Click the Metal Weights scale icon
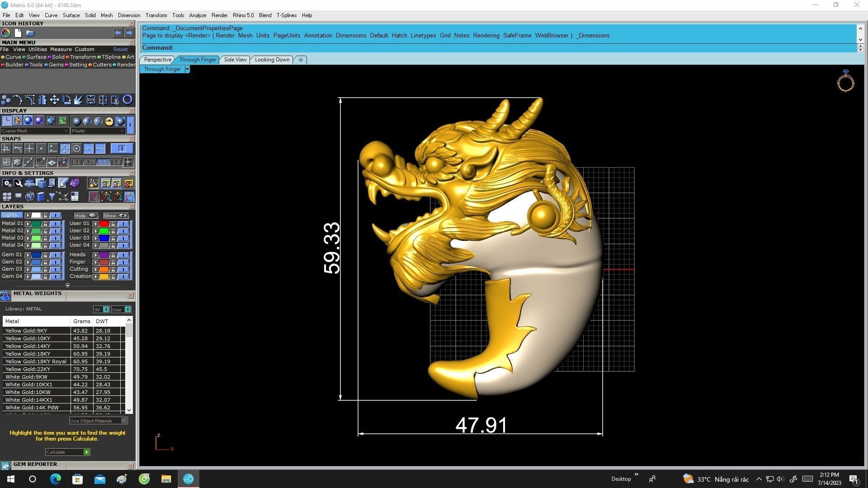 pos(5,296)
